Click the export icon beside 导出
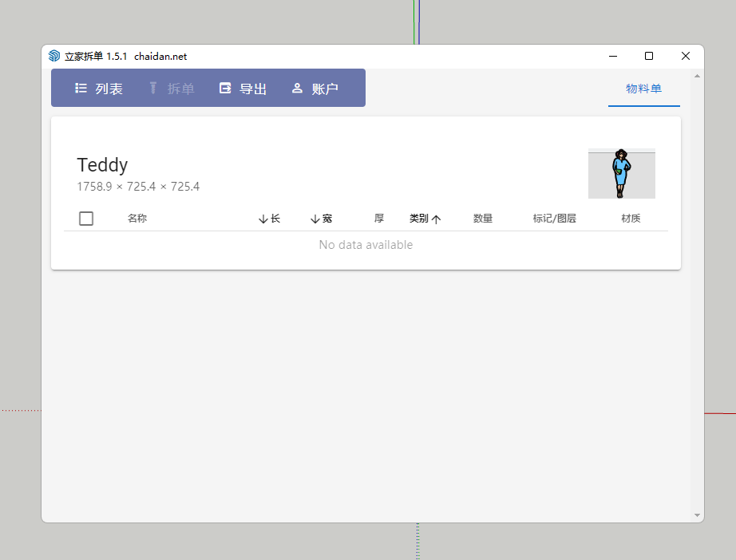The height and width of the screenshot is (560, 736). (225, 89)
